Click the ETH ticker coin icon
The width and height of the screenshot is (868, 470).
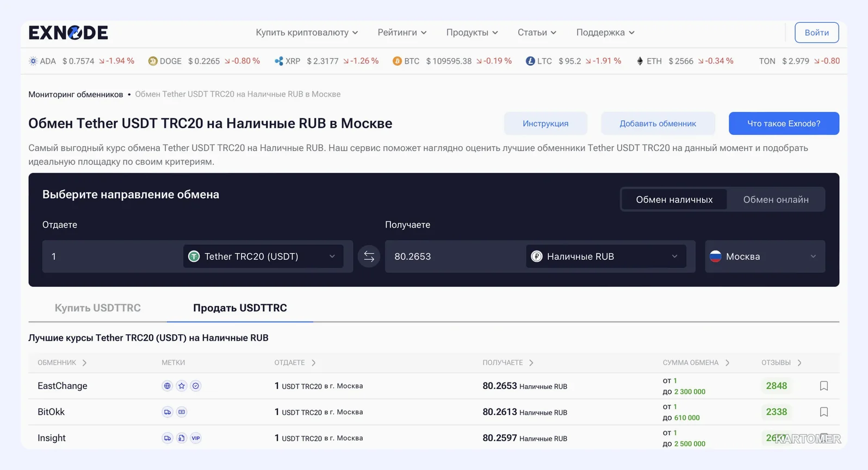pyautogui.click(x=640, y=61)
